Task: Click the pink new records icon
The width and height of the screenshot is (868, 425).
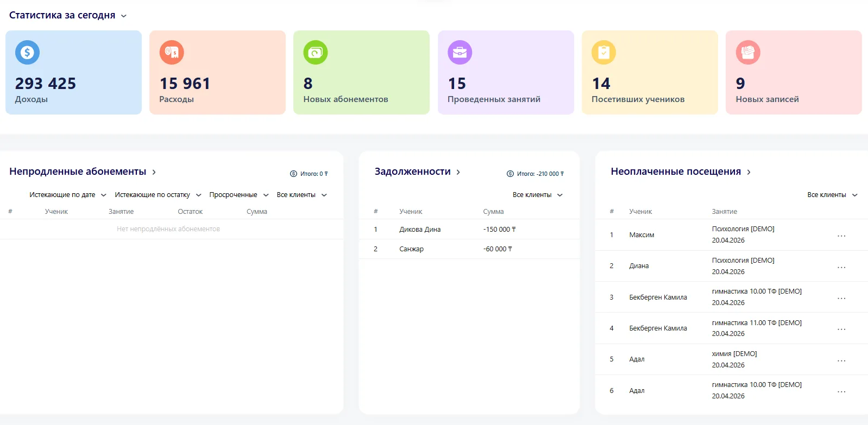Action: [748, 53]
